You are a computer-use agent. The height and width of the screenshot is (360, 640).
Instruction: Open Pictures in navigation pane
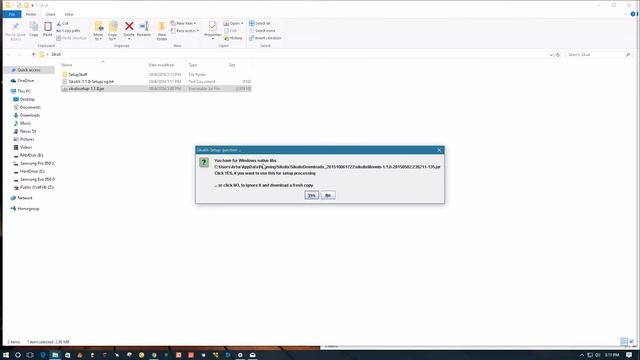pos(27,140)
